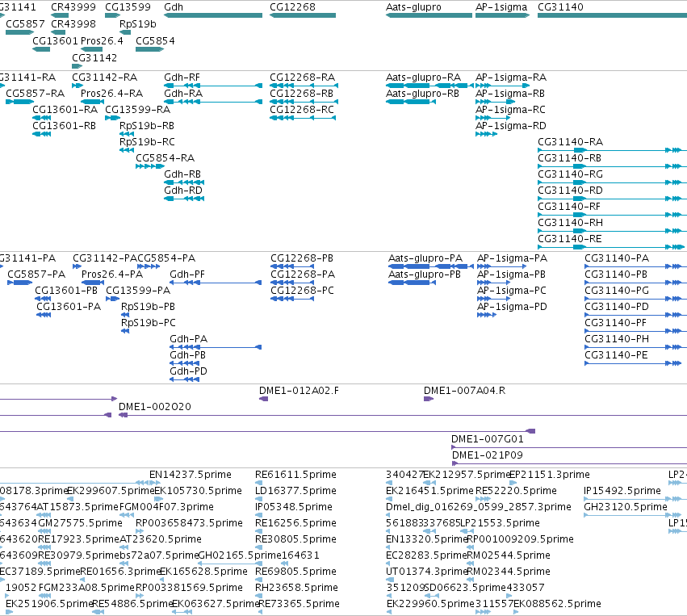The image size is (687, 616).
Task: Click the AT23620.5prime EST label
Action: coord(159,539)
